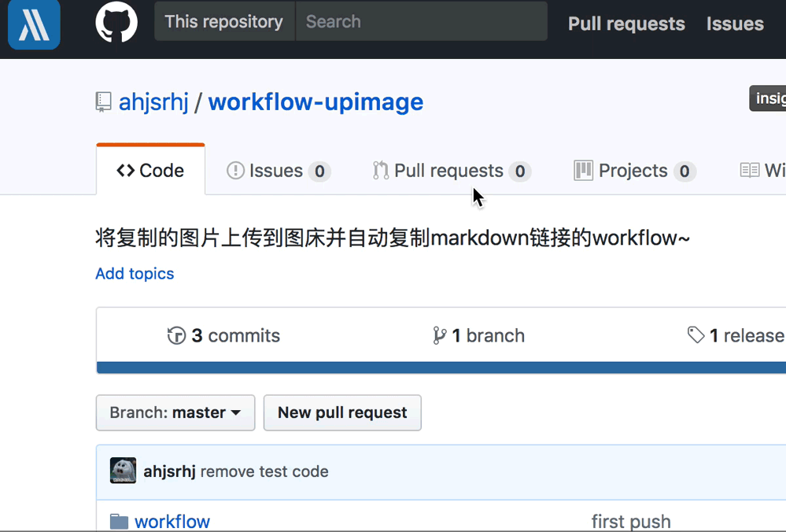Click the repository book icon beside ahjsrhj

(x=103, y=101)
